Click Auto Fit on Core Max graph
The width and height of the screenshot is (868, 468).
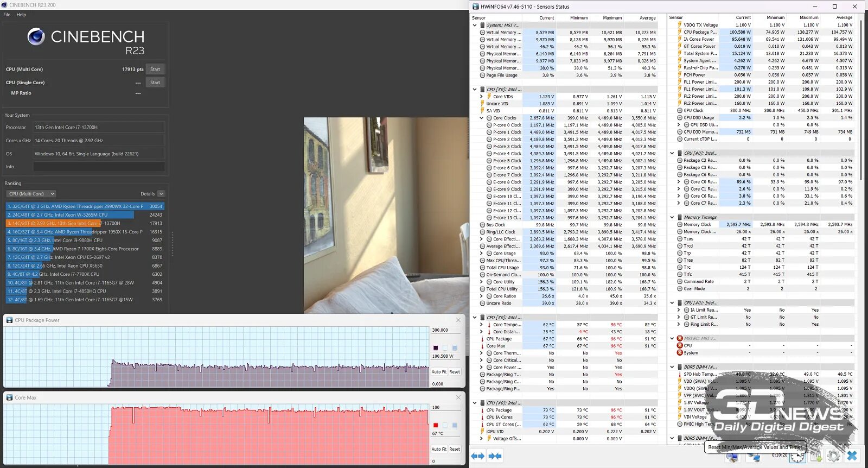pyautogui.click(x=439, y=449)
